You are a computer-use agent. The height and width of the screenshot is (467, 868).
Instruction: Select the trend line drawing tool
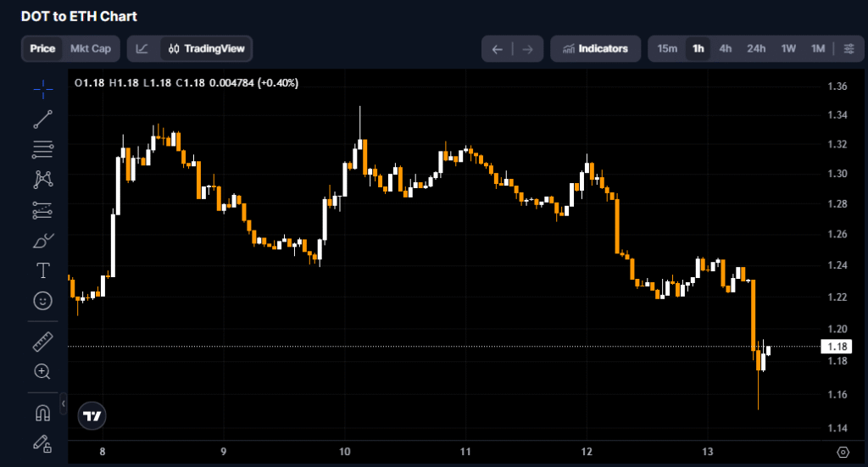[x=42, y=120]
